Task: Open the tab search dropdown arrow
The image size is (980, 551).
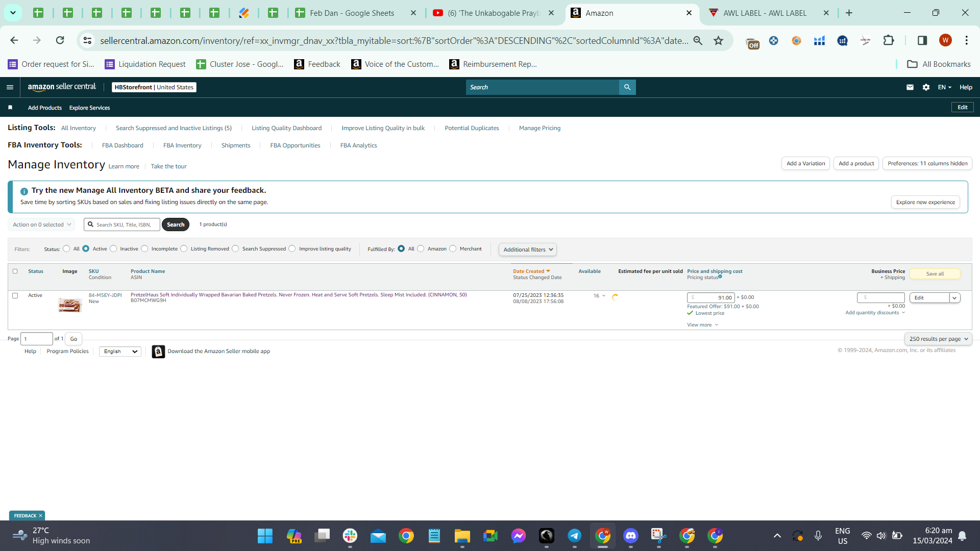Action: tap(13, 13)
